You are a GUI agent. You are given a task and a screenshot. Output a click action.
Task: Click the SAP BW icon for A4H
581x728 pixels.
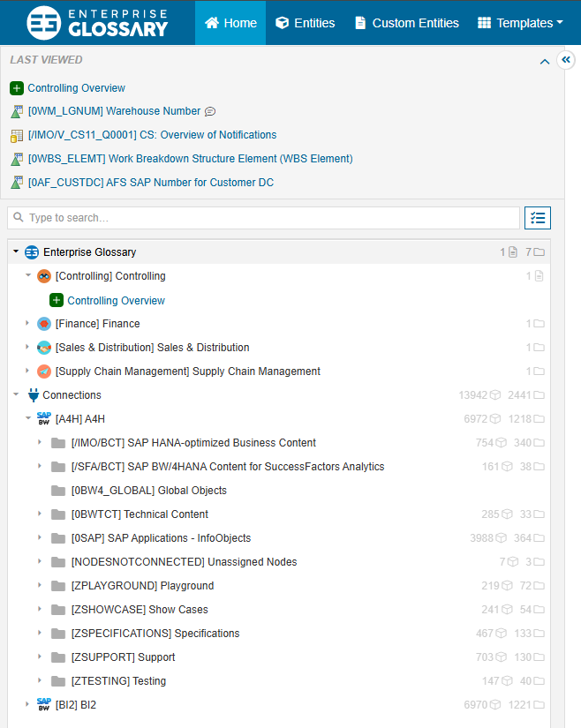pos(43,419)
